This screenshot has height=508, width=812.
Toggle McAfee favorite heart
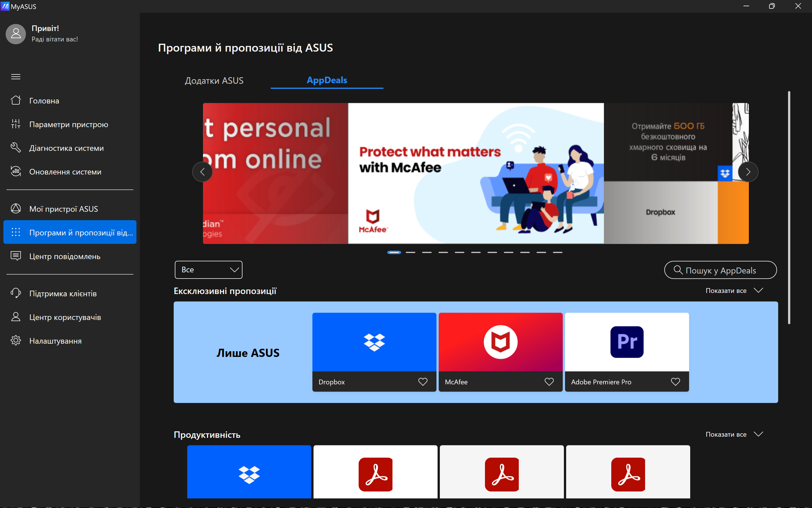[x=549, y=382]
